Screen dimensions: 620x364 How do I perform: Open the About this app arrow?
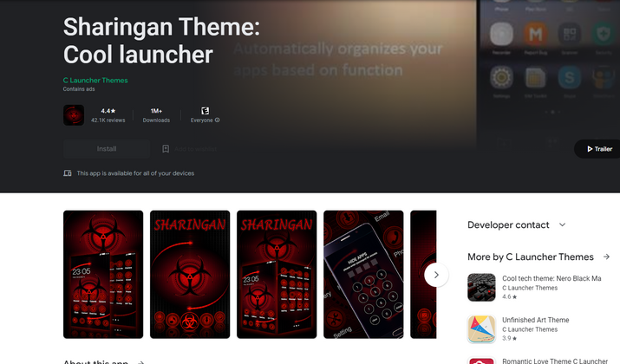[x=140, y=362]
